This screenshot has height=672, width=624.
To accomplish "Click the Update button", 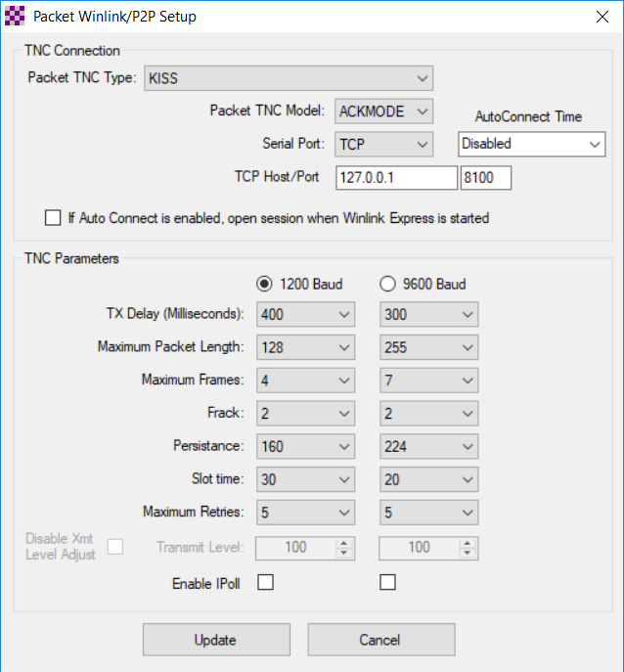I will tap(215, 640).
